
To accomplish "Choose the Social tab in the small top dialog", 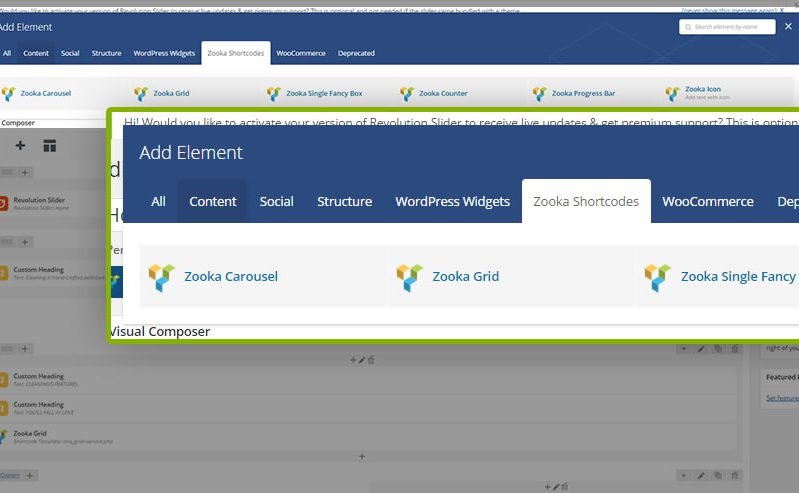I will [70, 53].
